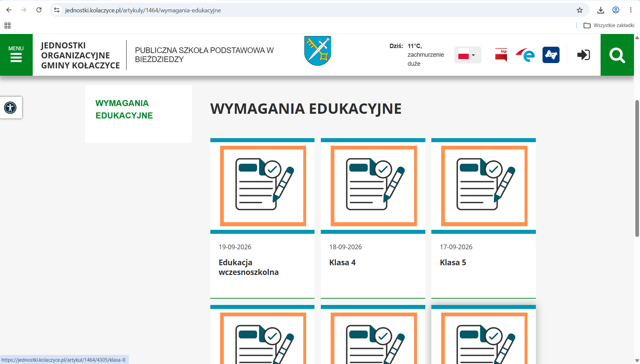Click the forward navigation arrow
The image size is (640, 364).
point(24,10)
